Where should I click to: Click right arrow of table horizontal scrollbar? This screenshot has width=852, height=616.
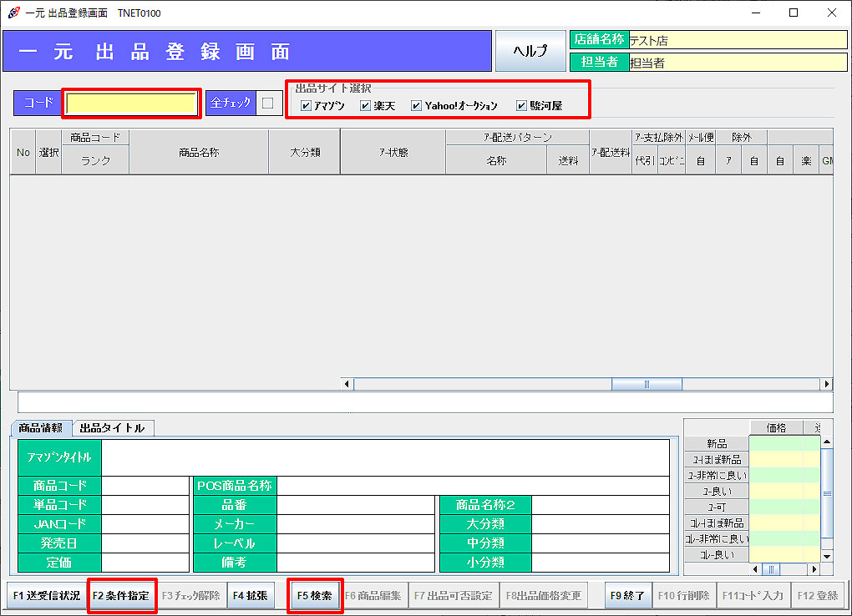827,384
